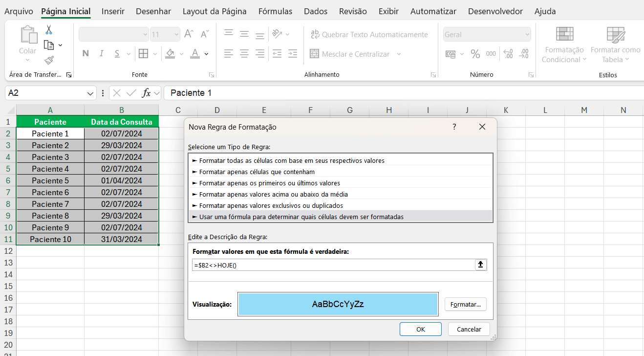
Task: Open the Fórmulas ribbon tab
Action: [275, 11]
